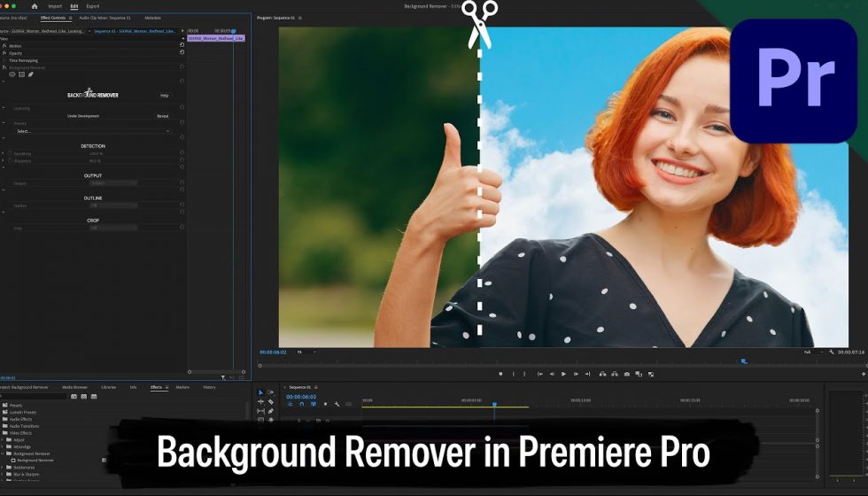The height and width of the screenshot is (496, 868).
Task: Open the Crop dropdown
Action: click(x=113, y=228)
